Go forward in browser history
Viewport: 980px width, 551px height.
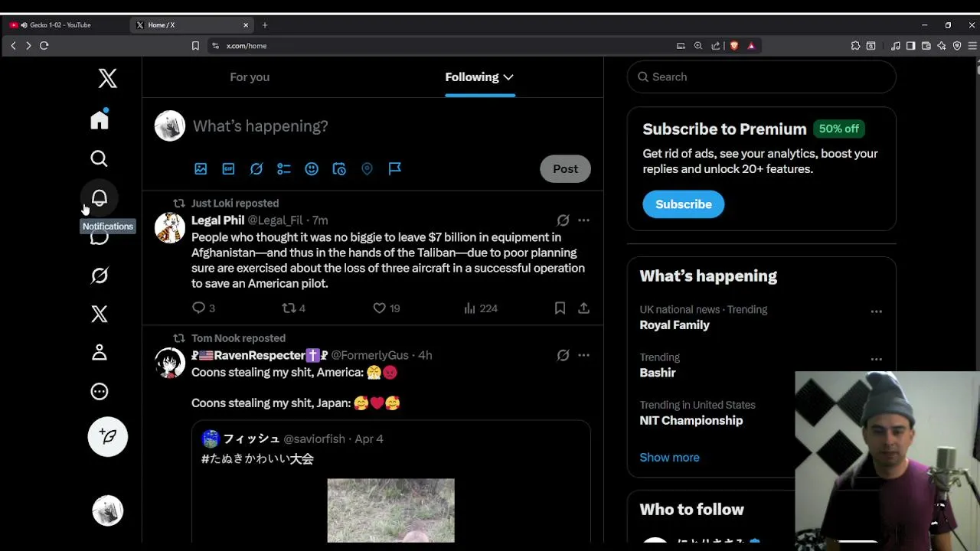point(28,46)
